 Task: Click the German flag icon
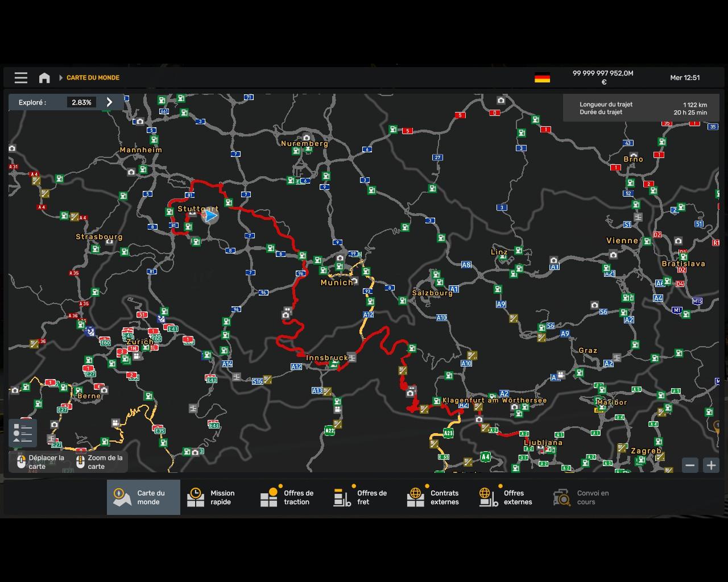542,78
